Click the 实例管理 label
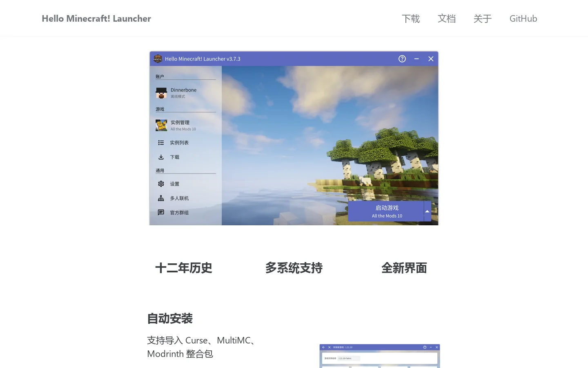The height and width of the screenshot is (368, 588). [x=180, y=123]
